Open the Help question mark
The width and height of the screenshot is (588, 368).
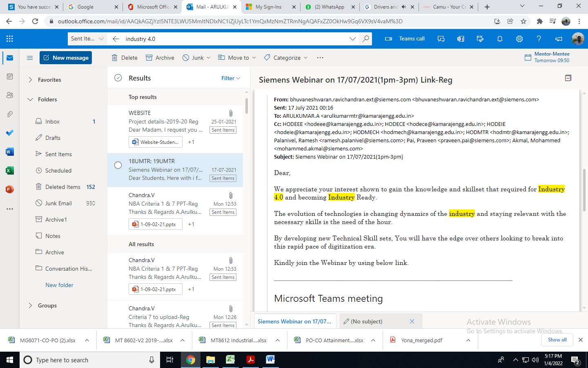point(539,39)
